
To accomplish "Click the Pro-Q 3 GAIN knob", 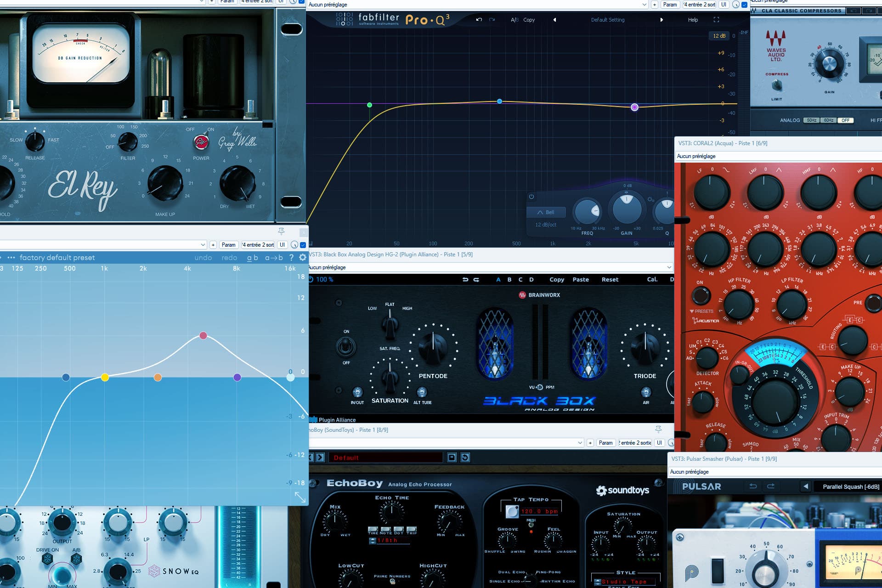I will 627,209.
